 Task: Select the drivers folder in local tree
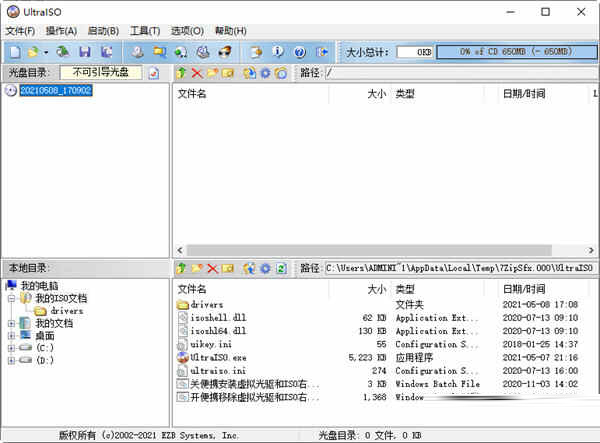(x=67, y=311)
